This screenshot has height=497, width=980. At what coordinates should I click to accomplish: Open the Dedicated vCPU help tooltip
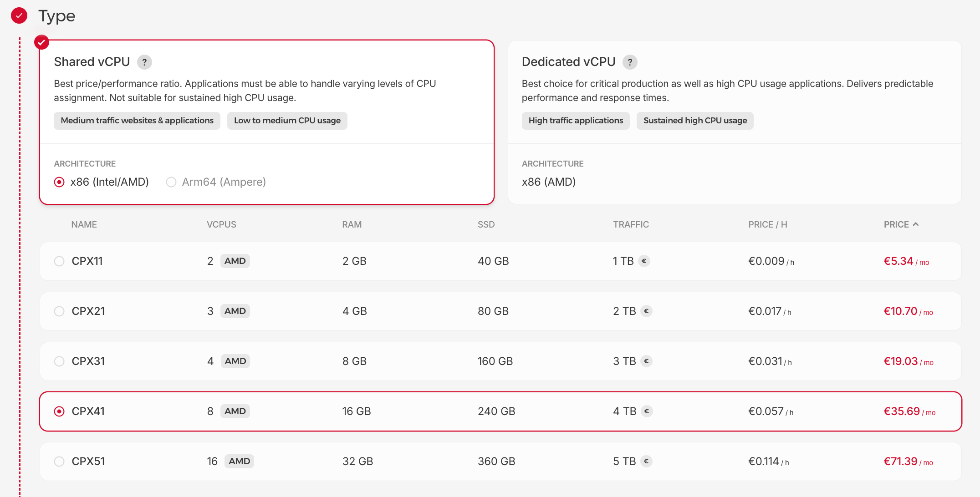[630, 62]
